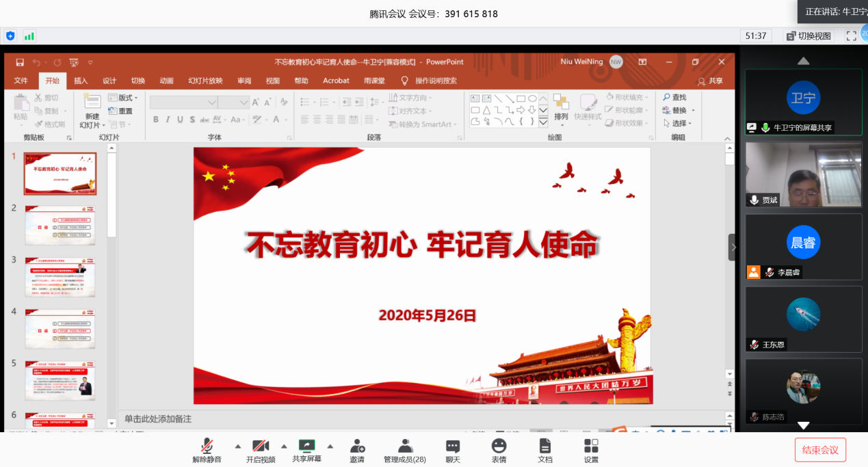
Task: Toggle fullscreen icon next to 切换视图
Action: [852, 36]
